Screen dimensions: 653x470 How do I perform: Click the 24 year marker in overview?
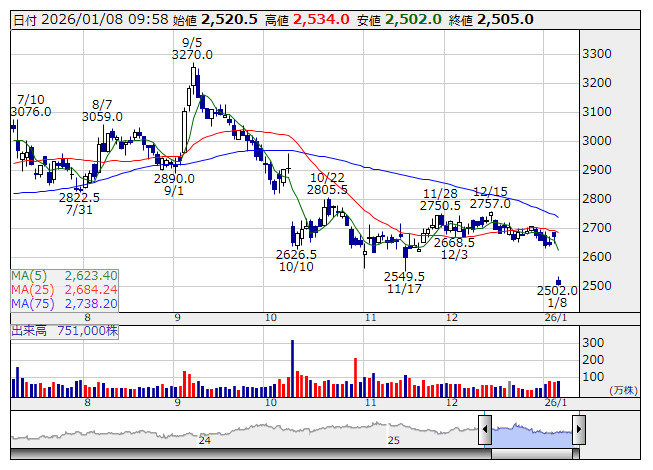204,440
